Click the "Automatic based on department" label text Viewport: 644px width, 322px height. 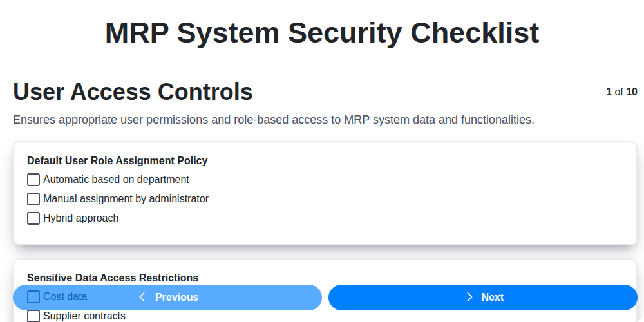click(116, 180)
